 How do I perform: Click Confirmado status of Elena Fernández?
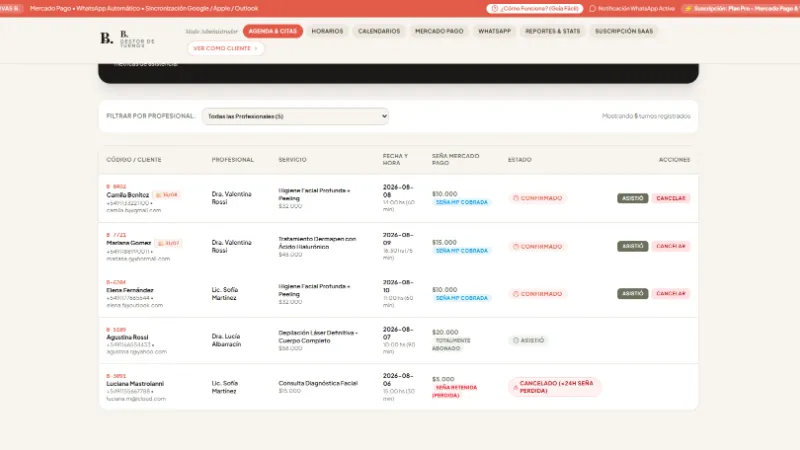coord(537,294)
